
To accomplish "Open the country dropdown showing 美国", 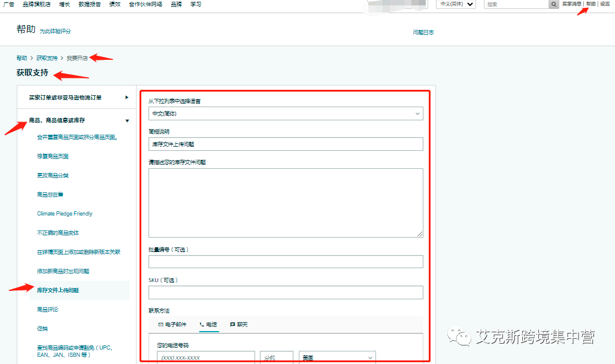I will tap(335, 356).
